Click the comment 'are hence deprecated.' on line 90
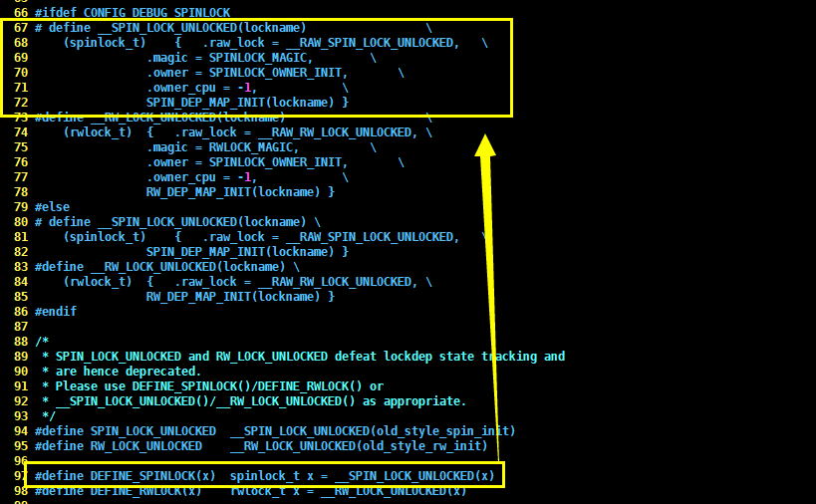Viewport: 816px width, 504px height. [x=128, y=372]
